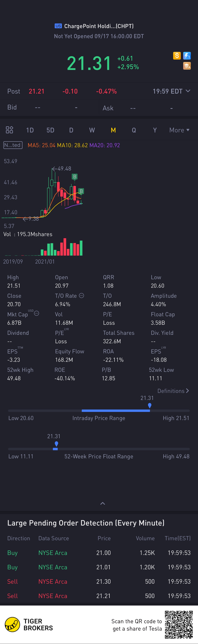Tap the upper B buy marker on chart
This screenshot has width=198, height=644.
(74, 177)
